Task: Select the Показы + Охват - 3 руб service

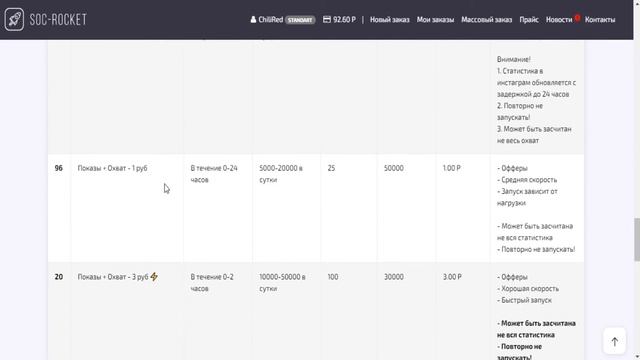Action: click(x=113, y=277)
